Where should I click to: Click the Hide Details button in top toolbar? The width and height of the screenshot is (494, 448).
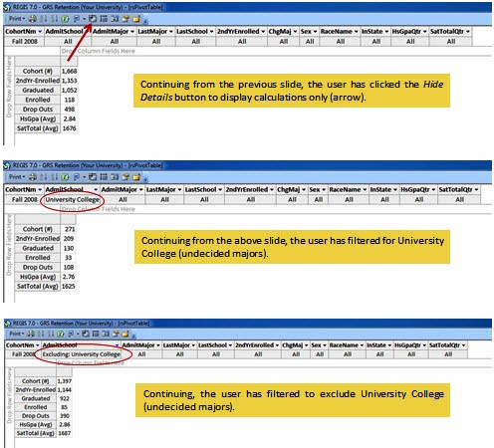tap(93, 19)
